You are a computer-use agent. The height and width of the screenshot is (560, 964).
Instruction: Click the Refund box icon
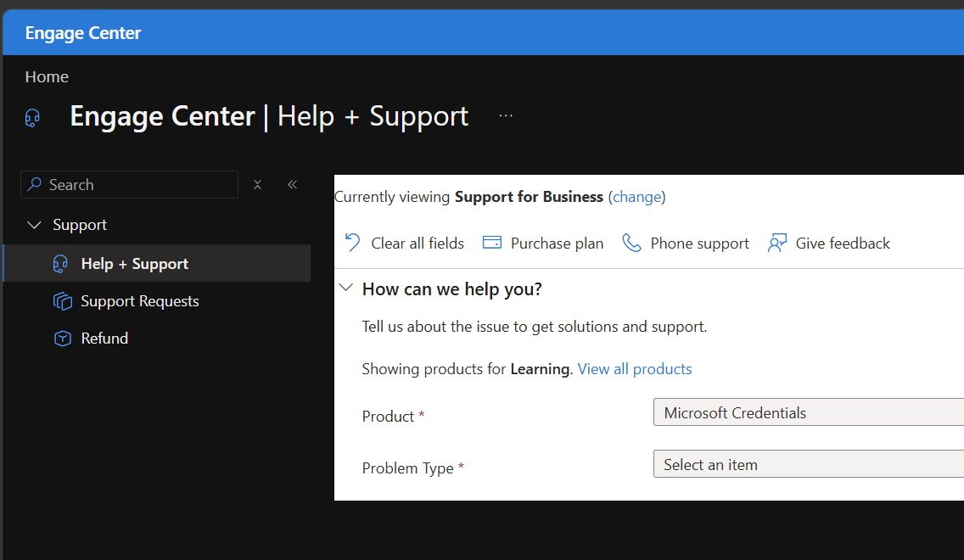pyautogui.click(x=63, y=339)
